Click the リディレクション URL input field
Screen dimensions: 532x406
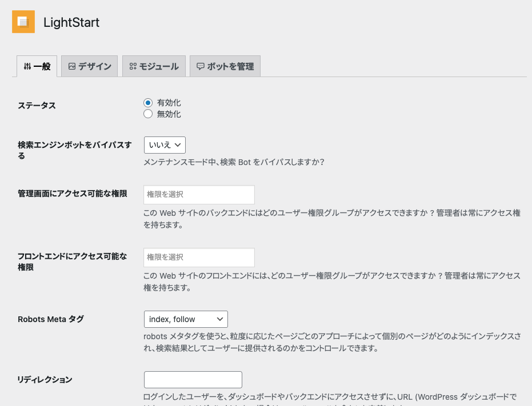[x=193, y=380]
